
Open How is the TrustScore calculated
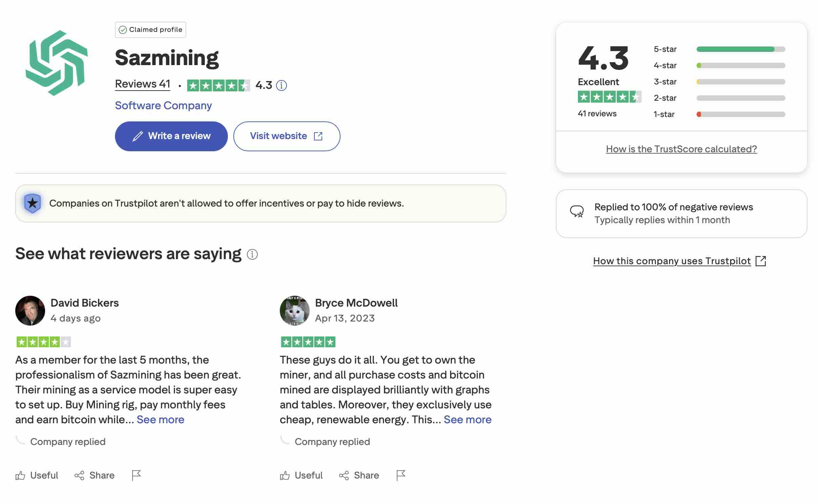[x=681, y=149]
